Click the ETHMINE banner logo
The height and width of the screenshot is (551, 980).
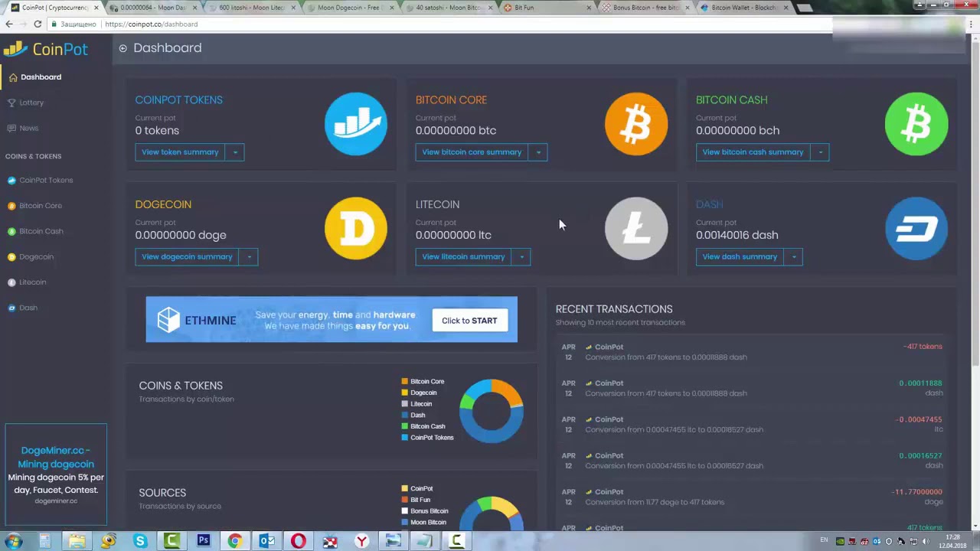(197, 321)
